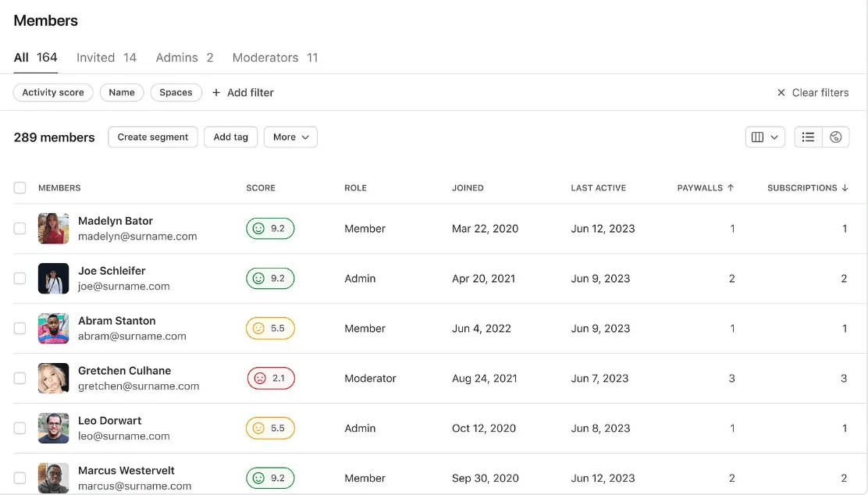The width and height of the screenshot is (868, 495).
Task: Click Gretchen Culhane's red 2.1 score badge
Action: [x=270, y=379]
